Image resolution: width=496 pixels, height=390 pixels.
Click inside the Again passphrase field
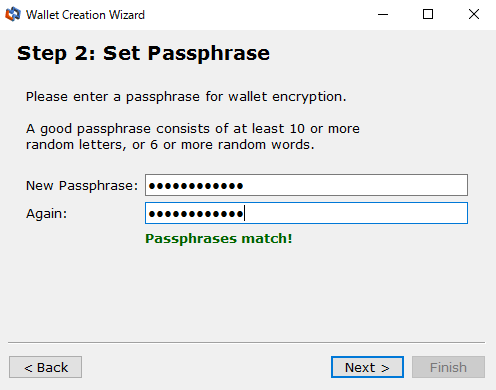point(306,213)
